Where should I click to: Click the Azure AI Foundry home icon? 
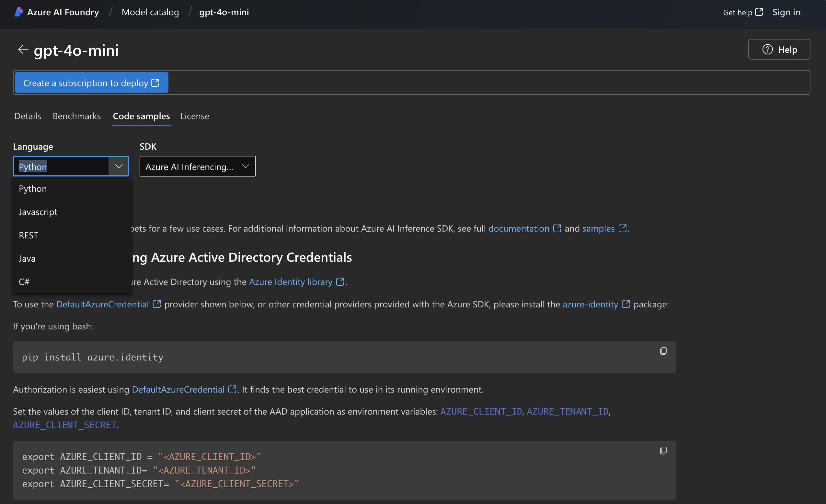pyautogui.click(x=18, y=11)
